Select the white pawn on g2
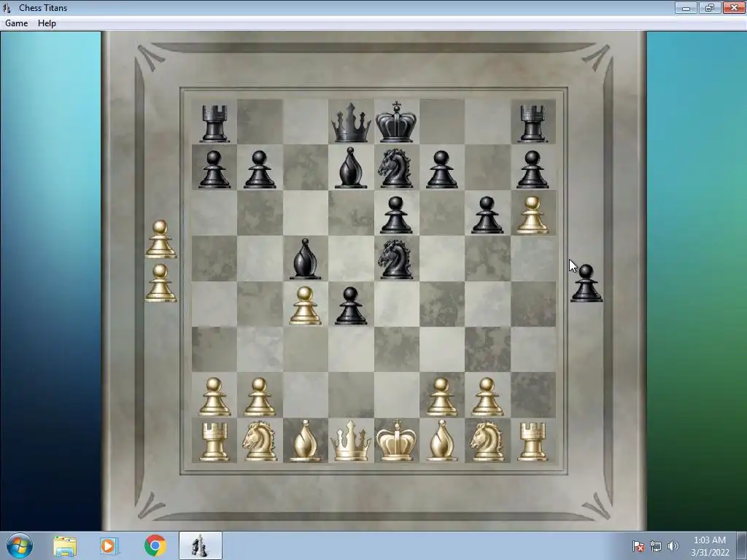The width and height of the screenshot is (747, 560). [x=487, y=397]
